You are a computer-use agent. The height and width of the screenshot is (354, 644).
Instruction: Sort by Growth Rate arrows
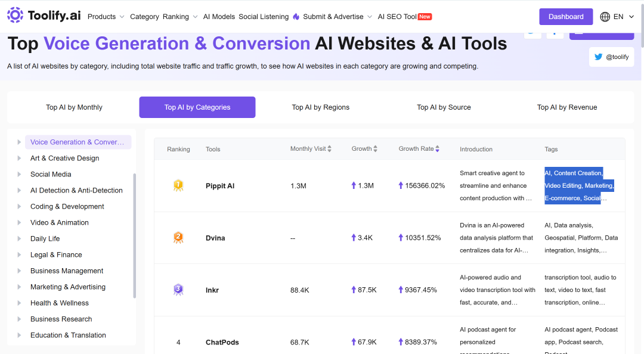point(438,148)
